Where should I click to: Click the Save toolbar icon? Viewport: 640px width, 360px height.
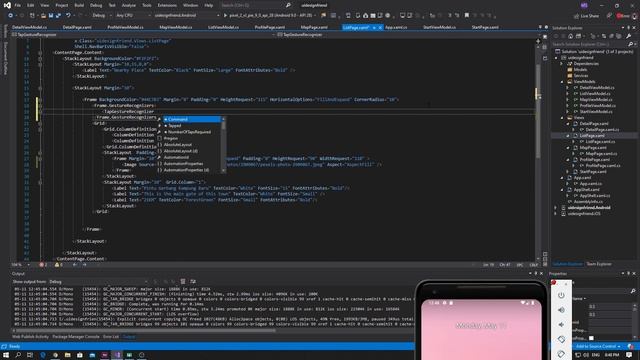tap(51, 16)
